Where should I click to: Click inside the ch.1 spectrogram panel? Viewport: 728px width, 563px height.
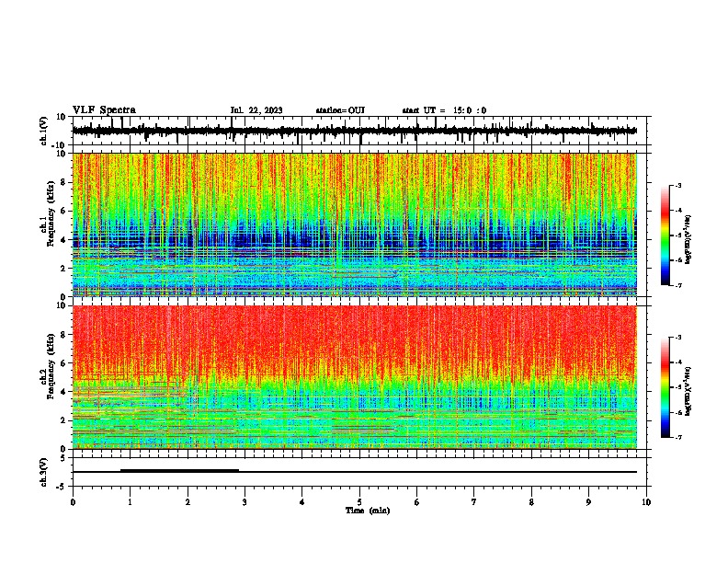coord(354,224)
